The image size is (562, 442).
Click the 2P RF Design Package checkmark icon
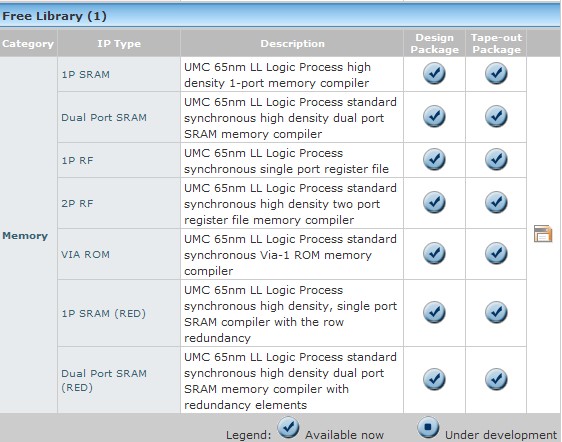434,202
